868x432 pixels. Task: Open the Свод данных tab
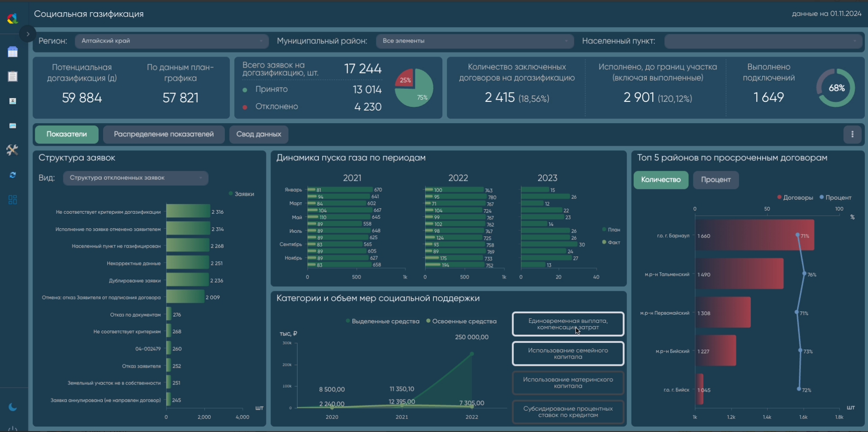tap(258, 134)
